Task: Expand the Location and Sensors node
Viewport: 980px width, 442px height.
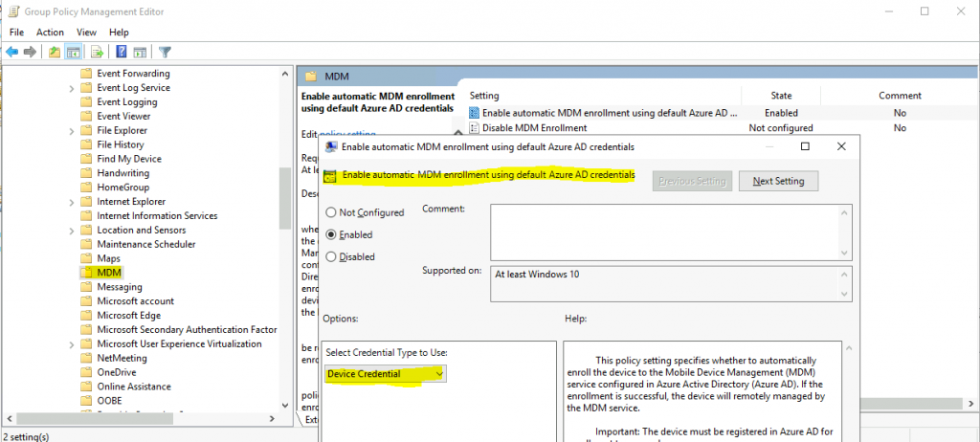Action: click(x=73, y=231)
